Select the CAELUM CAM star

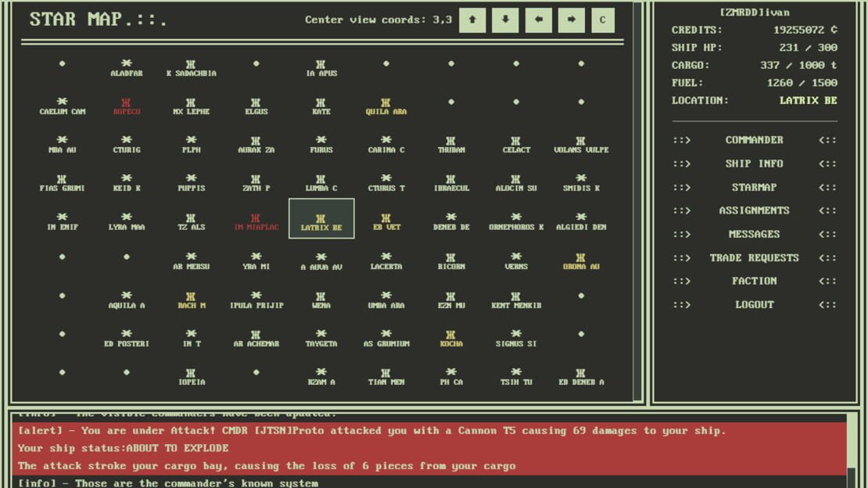click(62, 106)
